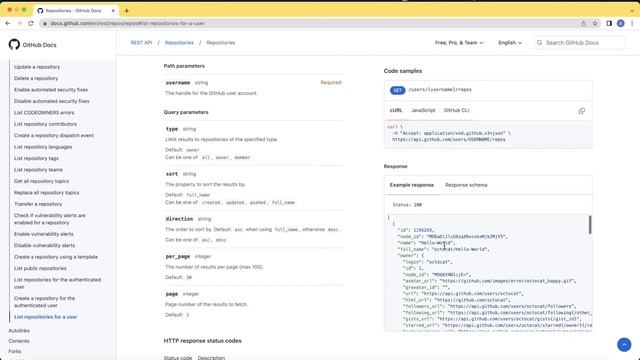This screenshot has height=360, width=640.
Task: Open Update a repository in sidebar
Action: [x=37, y=67]
